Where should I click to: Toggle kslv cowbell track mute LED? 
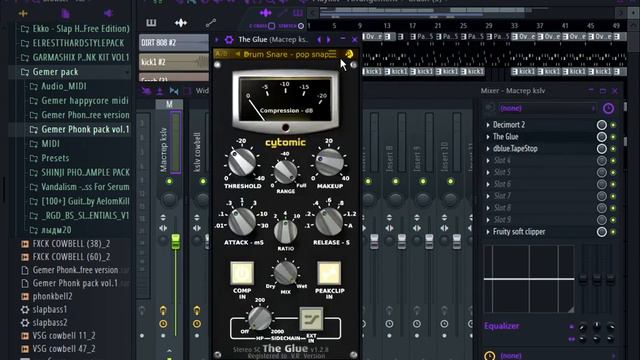click(203, 181)
